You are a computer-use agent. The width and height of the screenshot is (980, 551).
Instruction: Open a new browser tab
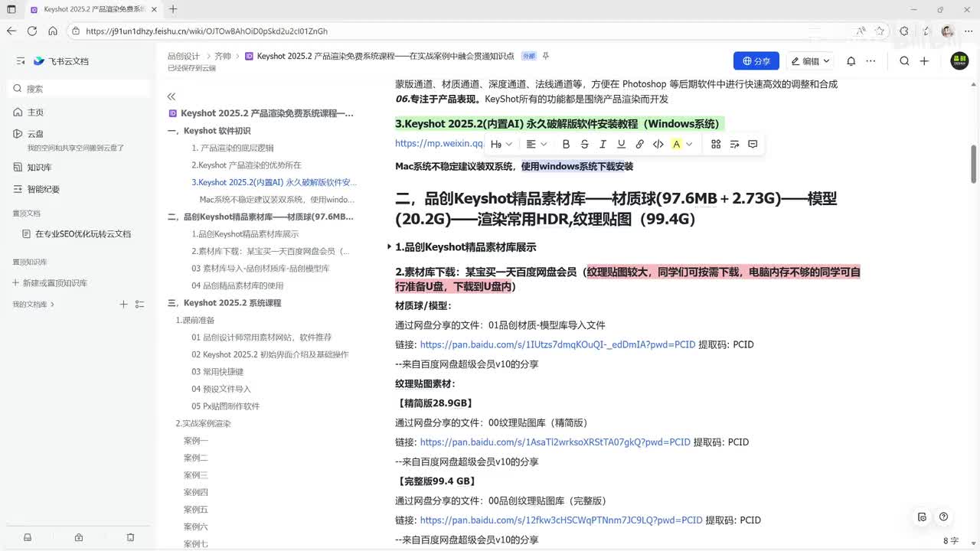pyautogui.click(x=173, y=9)
